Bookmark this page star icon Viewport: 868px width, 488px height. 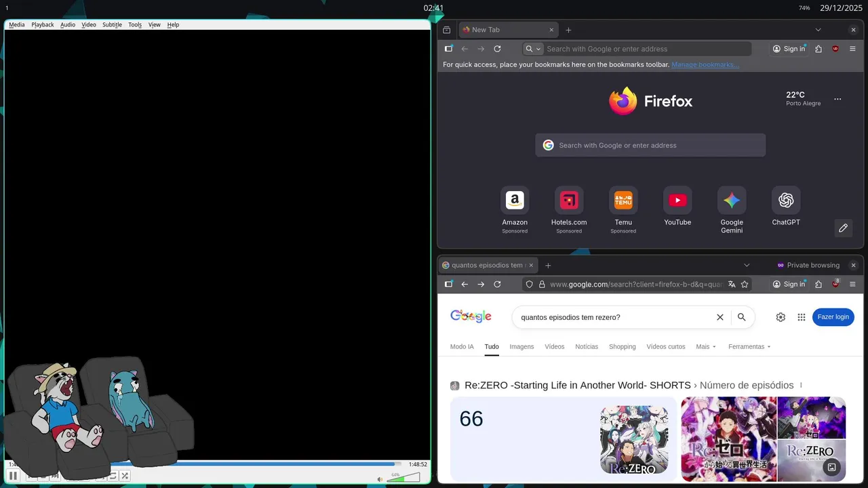click(745, 285)
